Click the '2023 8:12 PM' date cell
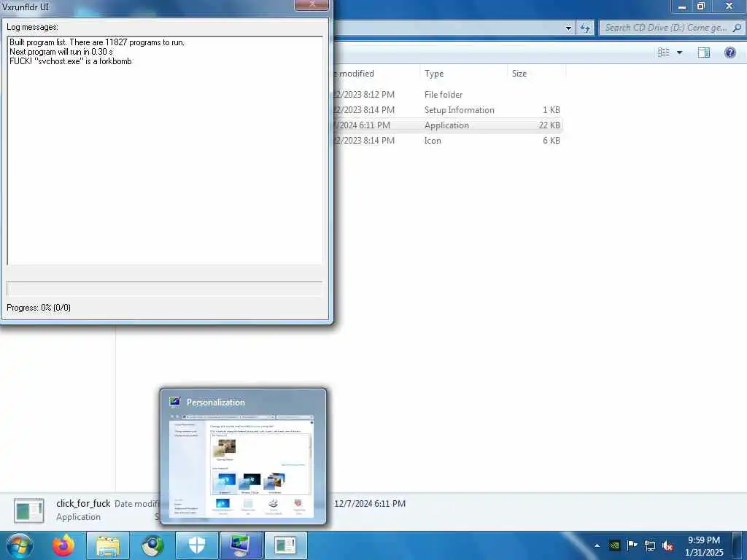Viewport: 747px width, 560px height. (x=364, y=95)
